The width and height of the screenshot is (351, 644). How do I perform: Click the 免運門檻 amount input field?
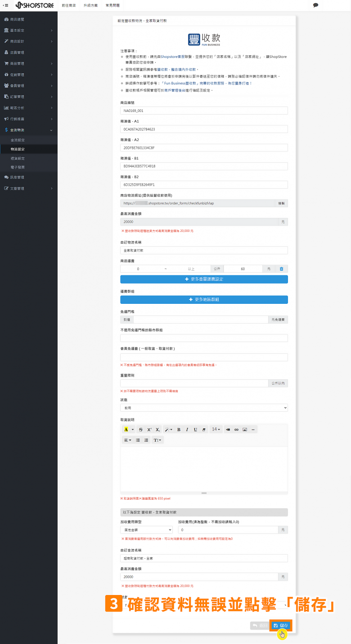201,320
